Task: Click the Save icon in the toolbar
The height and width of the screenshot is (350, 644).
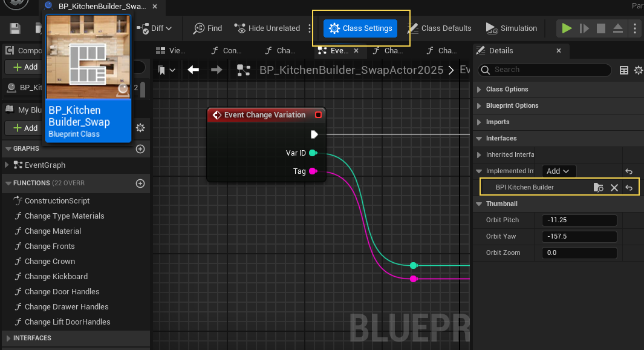Action: pyautogui.click(x=15, y=28)
